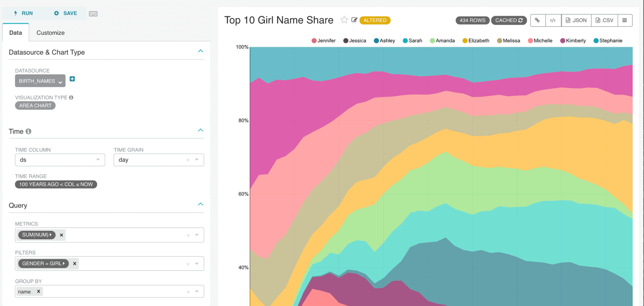This screenshot has height=306, width=644.
Task: Click the add datasource plus icon
Action: tap(72, 79)
